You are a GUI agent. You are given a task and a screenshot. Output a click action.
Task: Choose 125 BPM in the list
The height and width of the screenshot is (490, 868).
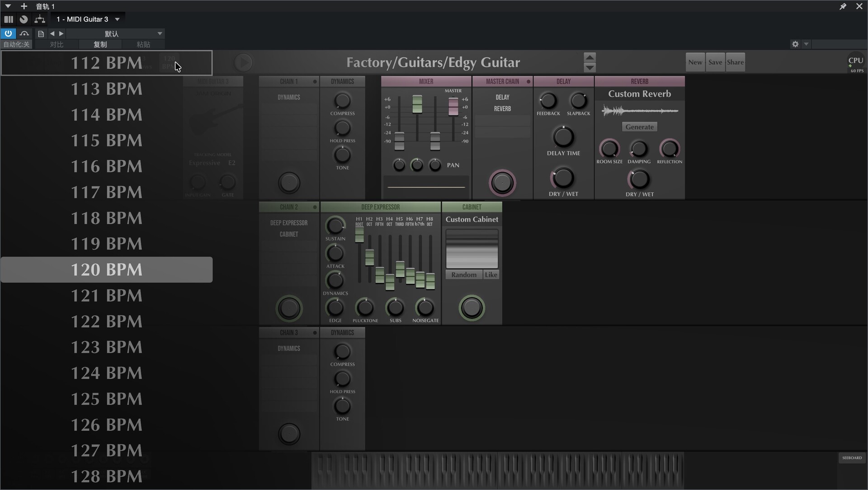pyautogui.click(x=107, y=399)
